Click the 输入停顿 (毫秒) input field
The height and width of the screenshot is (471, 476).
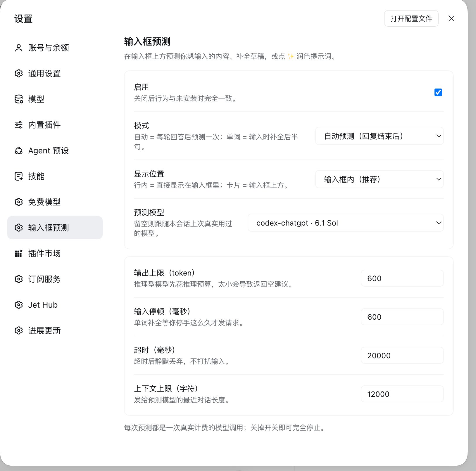tap(402, 317)
